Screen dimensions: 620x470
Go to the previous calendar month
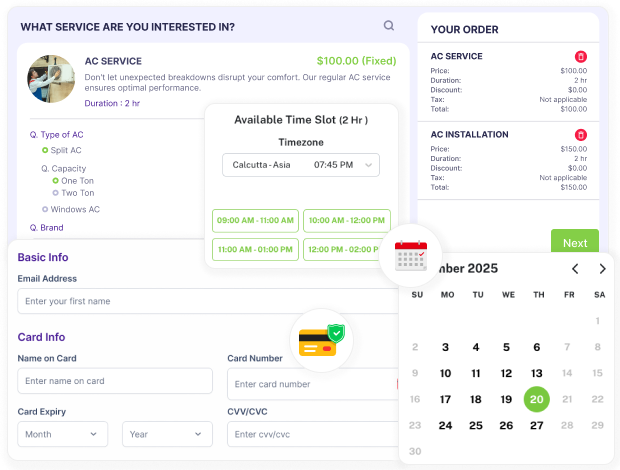(x=575, y=269)
